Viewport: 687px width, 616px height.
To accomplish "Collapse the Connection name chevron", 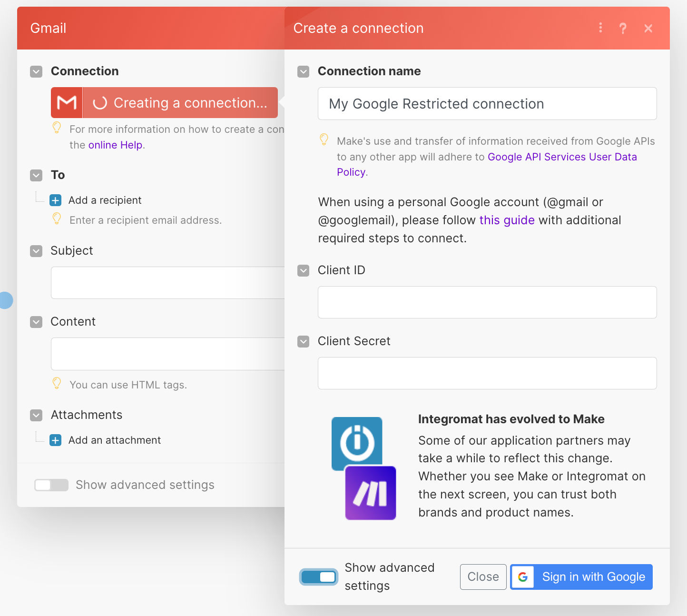I will (303, 72).
